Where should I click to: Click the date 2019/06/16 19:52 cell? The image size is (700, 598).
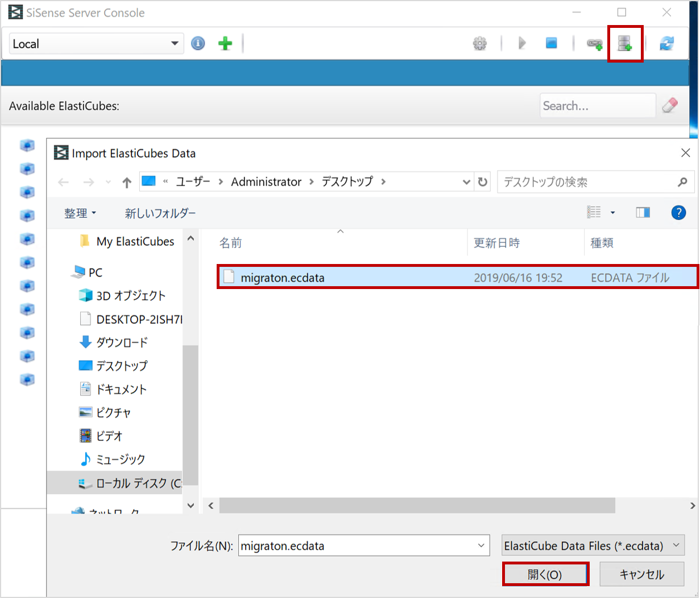pos(518,278)
